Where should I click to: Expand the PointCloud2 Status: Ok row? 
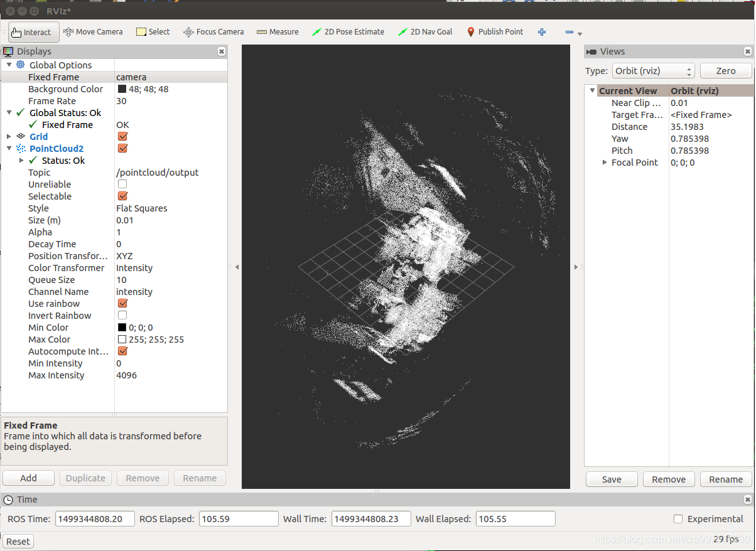pyautogui.click(x=23, y=160)
